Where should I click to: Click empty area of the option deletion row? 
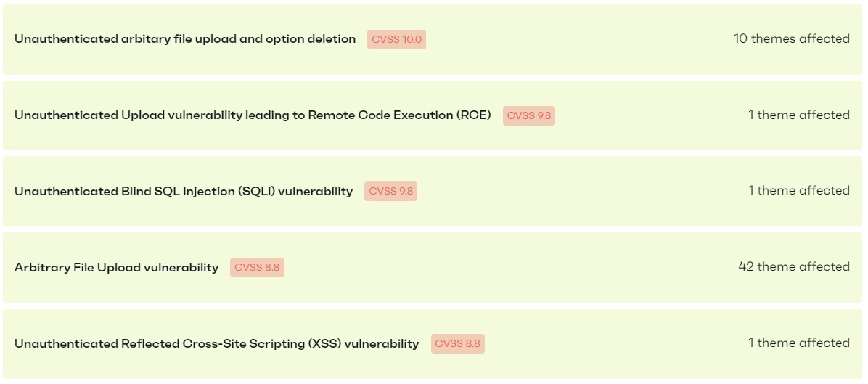tap(581, 39)
